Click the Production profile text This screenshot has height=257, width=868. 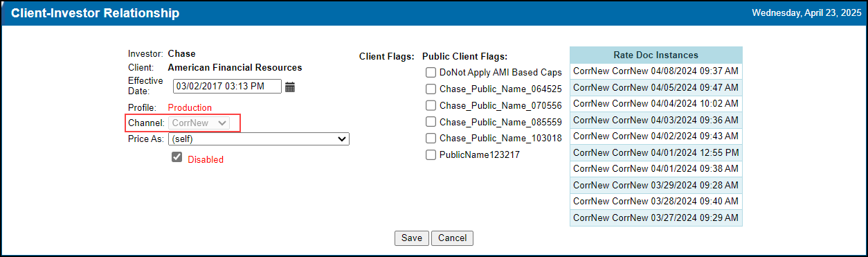click(190, 107)
